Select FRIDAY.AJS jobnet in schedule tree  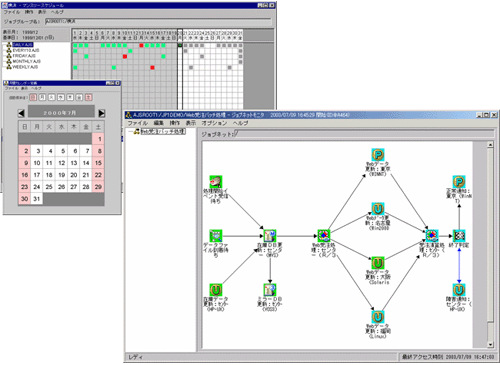click(24, 56)
